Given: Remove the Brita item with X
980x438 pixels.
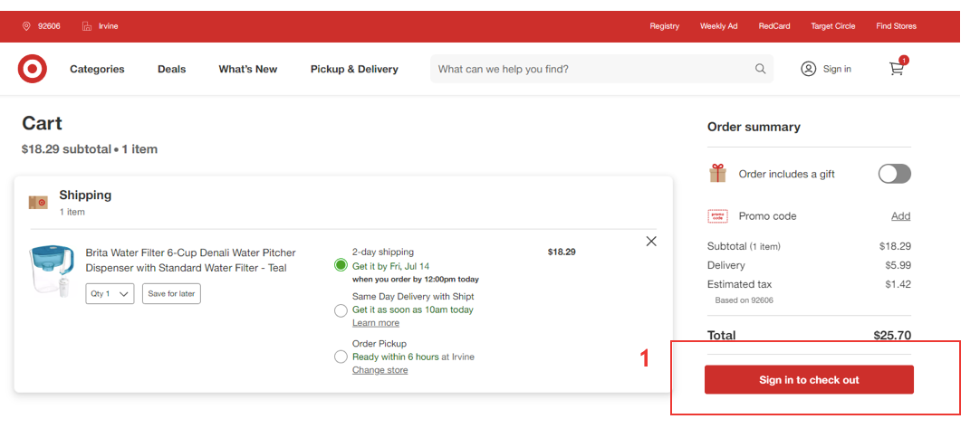Looking at the screenshot, I should [x=651, y=242].
